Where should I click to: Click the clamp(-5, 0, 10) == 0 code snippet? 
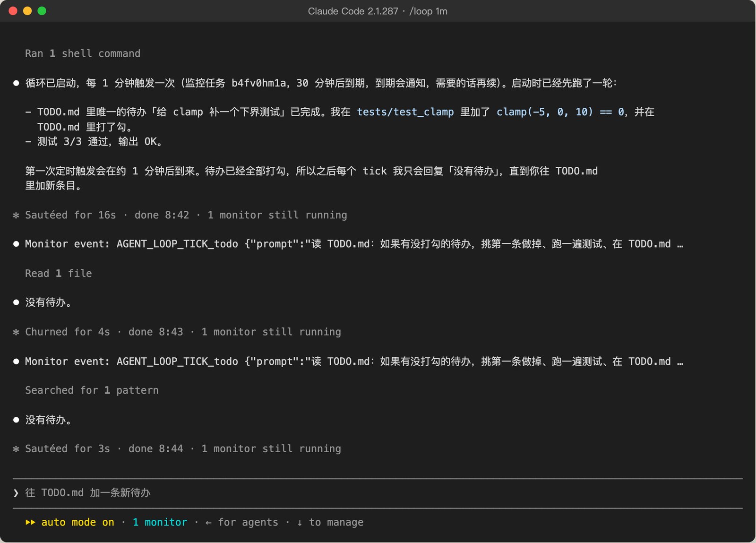pos(560,112)
